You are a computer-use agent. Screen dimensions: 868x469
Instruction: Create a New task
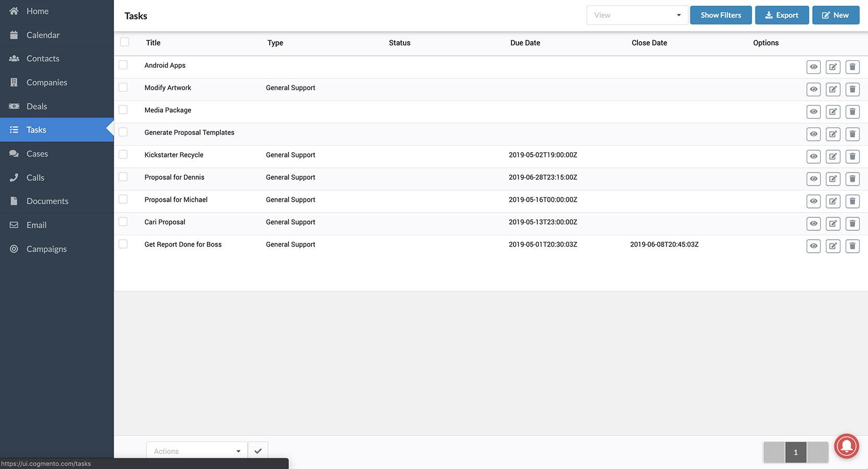(x=835, y=15)
